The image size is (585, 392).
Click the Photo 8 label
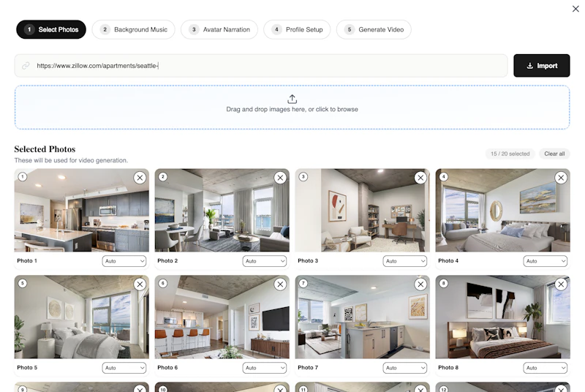point(448,367)
